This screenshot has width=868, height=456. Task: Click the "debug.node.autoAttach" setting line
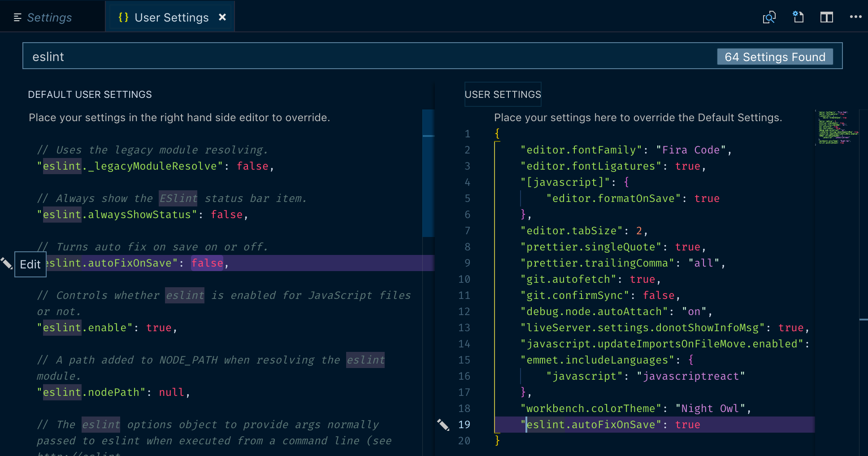(x=616, y=311)
